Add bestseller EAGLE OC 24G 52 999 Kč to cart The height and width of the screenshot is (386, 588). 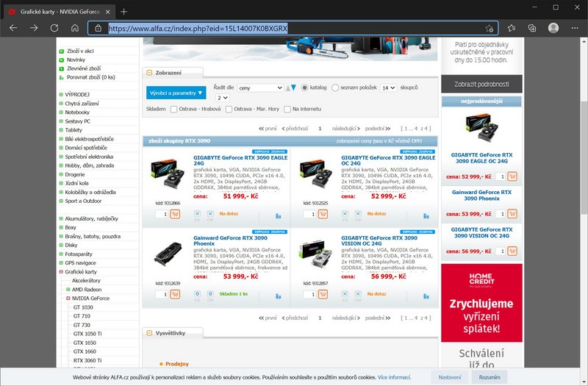[512, 176]
